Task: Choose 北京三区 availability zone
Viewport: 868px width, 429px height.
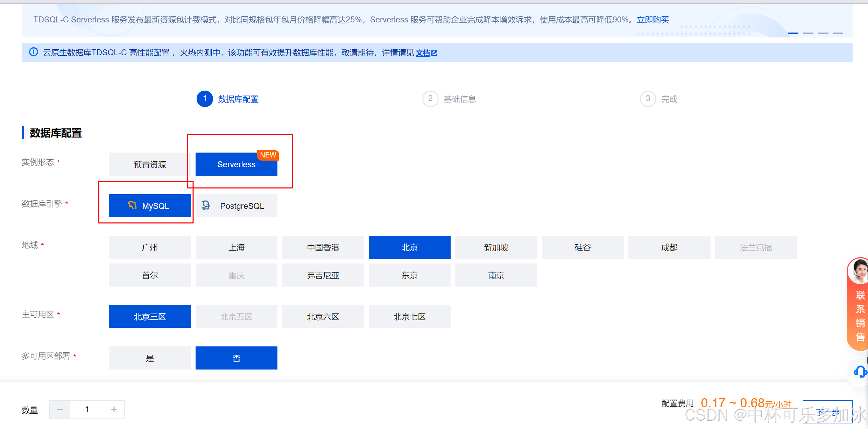Action: 150,316
